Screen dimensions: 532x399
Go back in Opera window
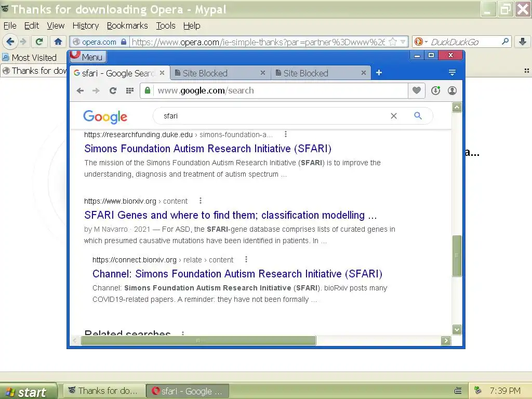click(x=80, y=90)
